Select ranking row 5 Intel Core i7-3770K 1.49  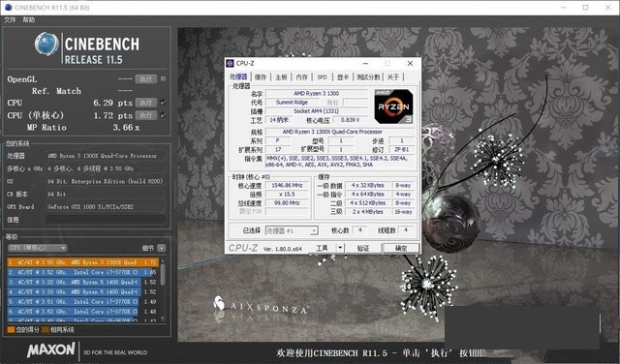(83, 301)
